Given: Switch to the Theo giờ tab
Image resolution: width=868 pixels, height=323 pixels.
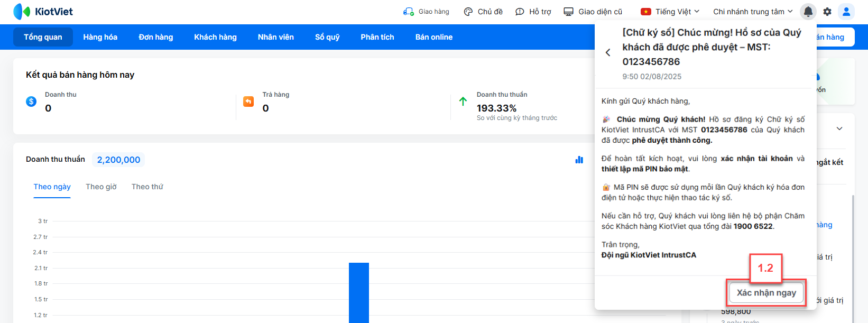Looking at the screenshot, I should click(x=101, y=187).
